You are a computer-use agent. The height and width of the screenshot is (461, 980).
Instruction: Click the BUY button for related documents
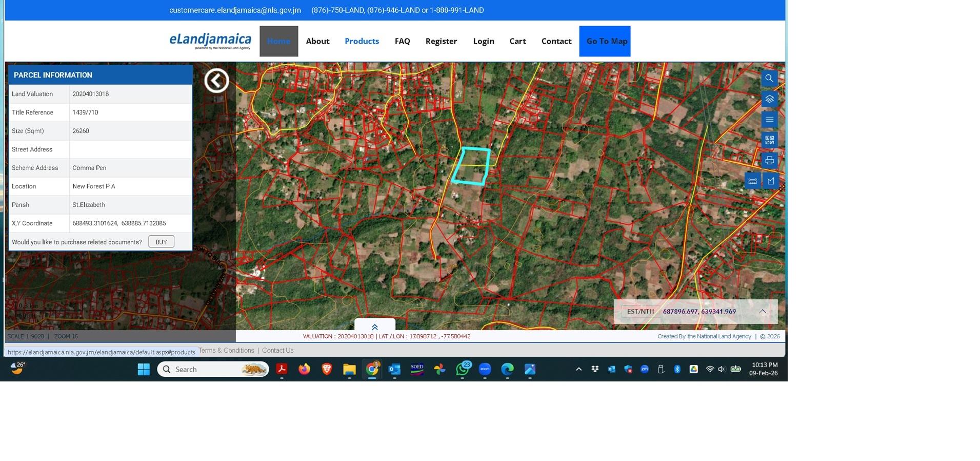pos(161,242)
